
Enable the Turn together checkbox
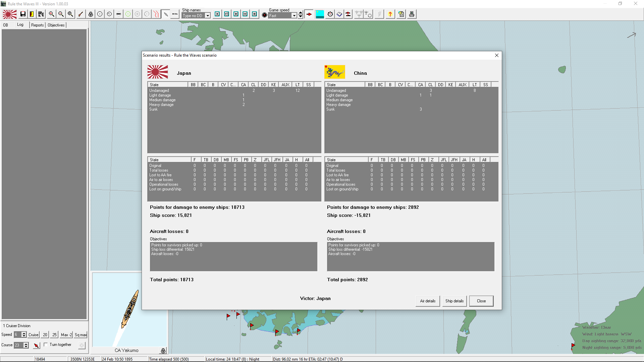point(46,345)
